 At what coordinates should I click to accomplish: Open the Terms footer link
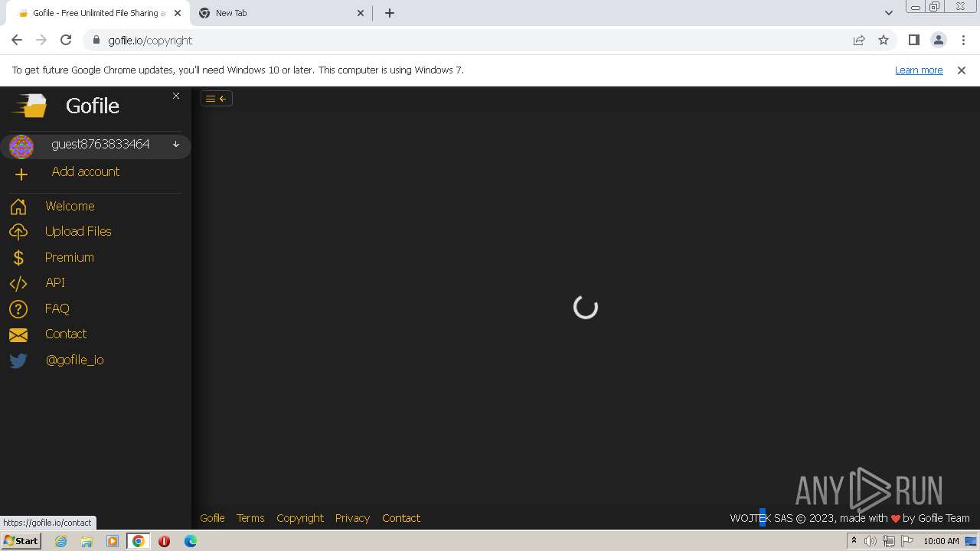tap(250, 518)
